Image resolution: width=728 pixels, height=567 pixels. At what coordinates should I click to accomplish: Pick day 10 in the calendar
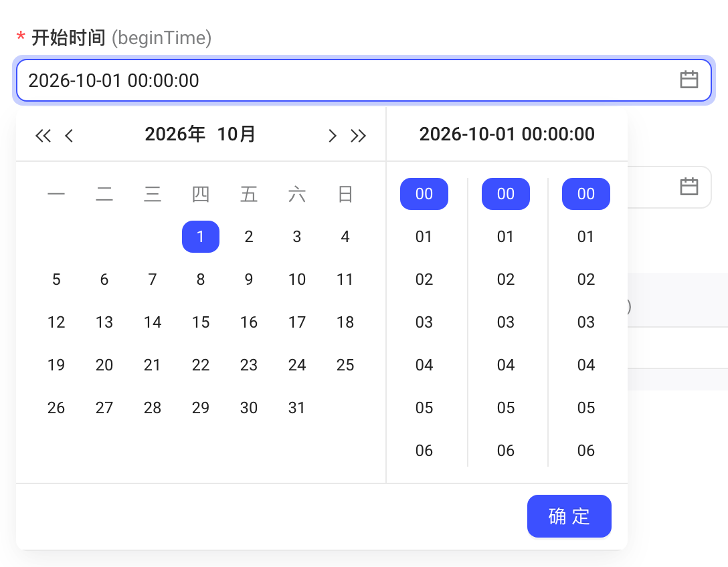click(x=296, y=279)
